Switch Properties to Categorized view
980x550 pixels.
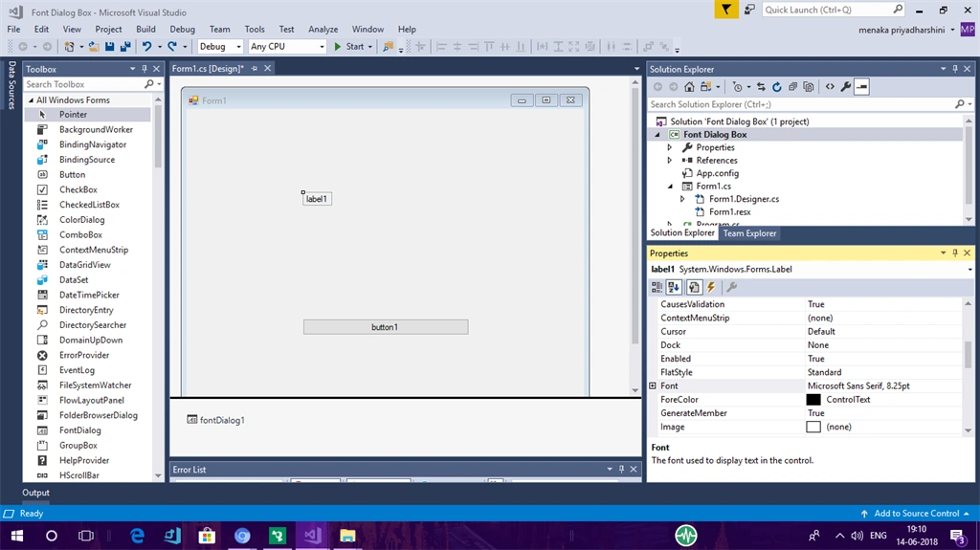point(657,287)
